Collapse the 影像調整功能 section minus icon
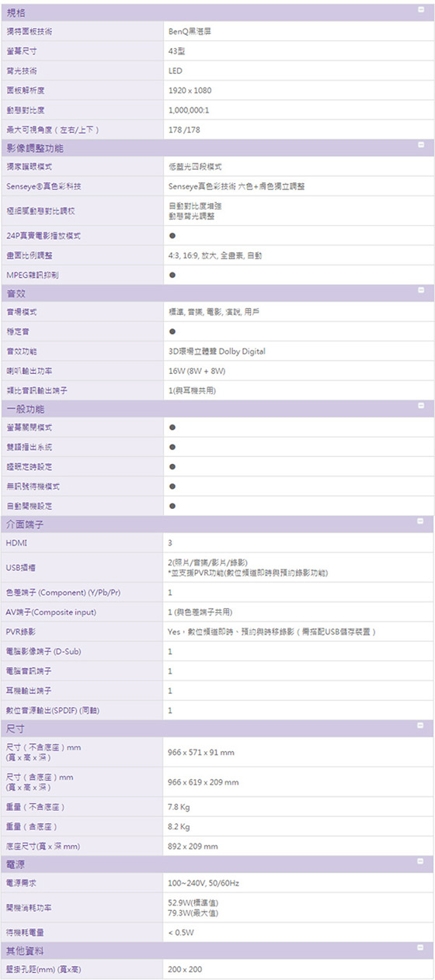 click(x=420, y=144)
